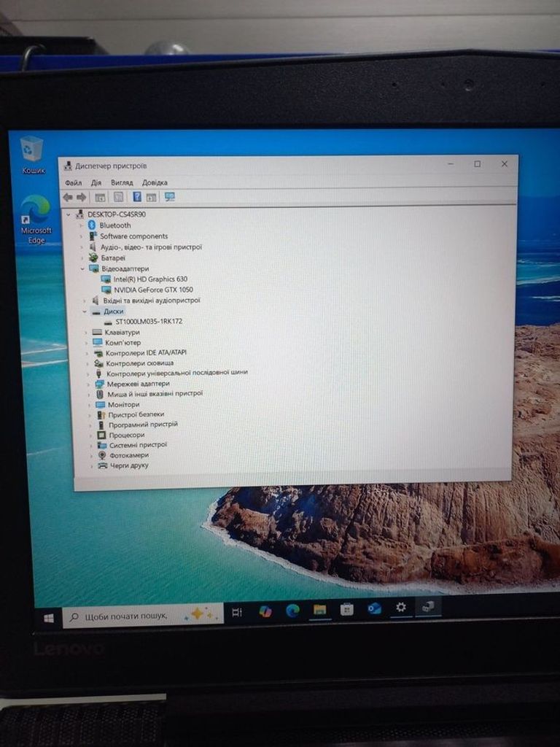The image size is (560, 747).
Task: Select Програмний пристрій category
Action: 143,425
